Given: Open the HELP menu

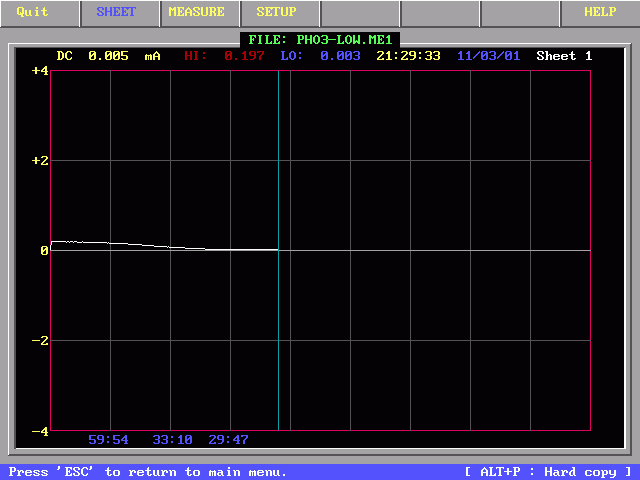Looking at the screenshot, I should pos(600,12).
